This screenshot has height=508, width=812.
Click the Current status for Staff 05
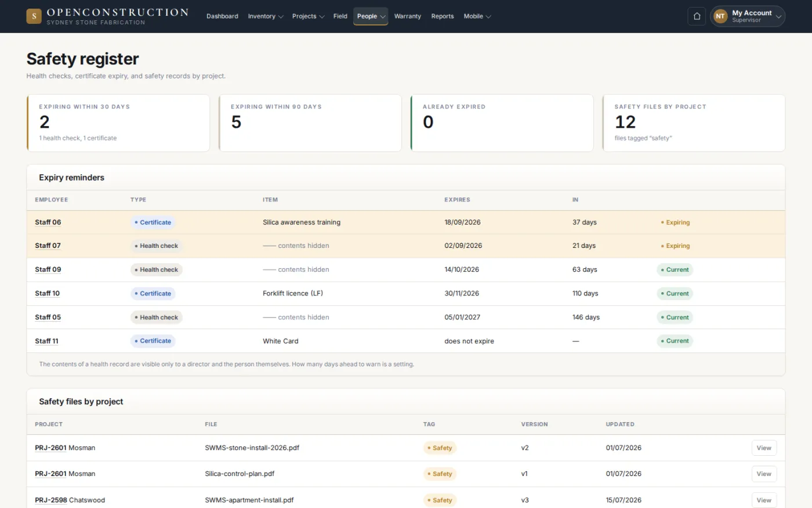[x=675, y=317]
